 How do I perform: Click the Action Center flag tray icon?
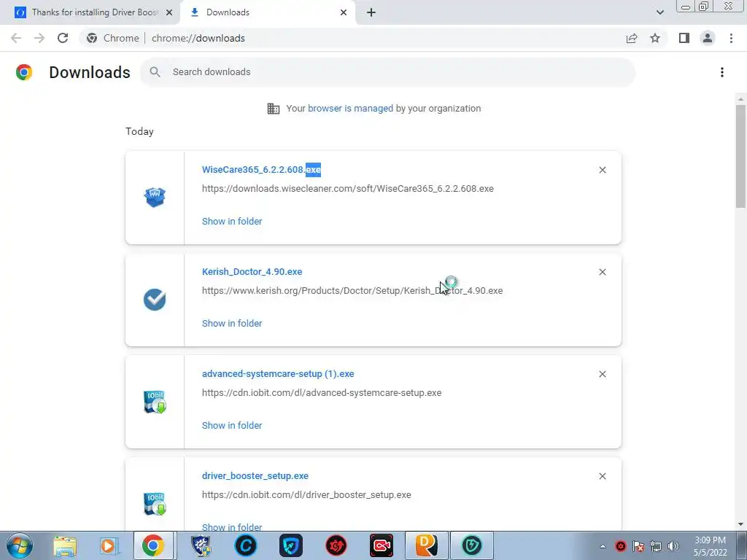coord(638,546)
